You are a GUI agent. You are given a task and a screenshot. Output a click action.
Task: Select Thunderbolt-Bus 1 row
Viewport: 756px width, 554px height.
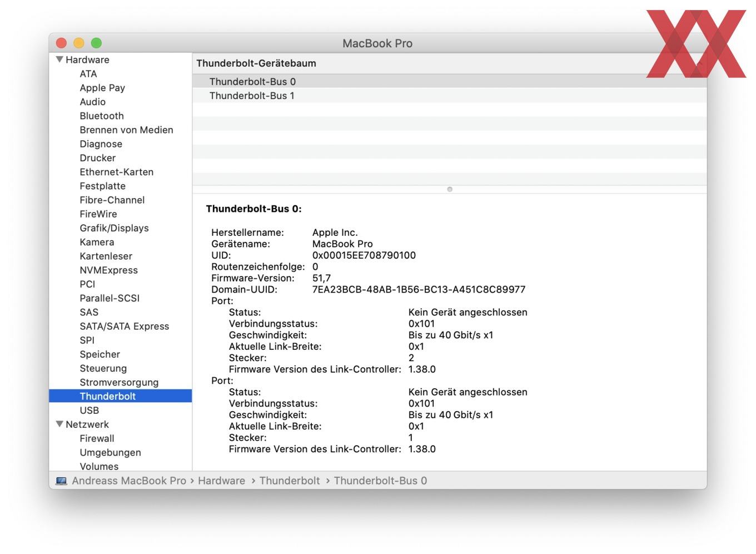[x=450, y=96]
